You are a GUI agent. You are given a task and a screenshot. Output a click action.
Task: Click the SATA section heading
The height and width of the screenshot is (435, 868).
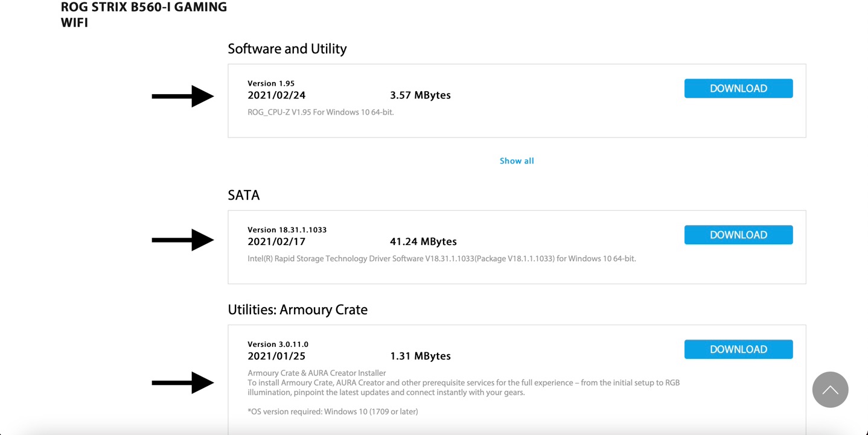point(244,195)
